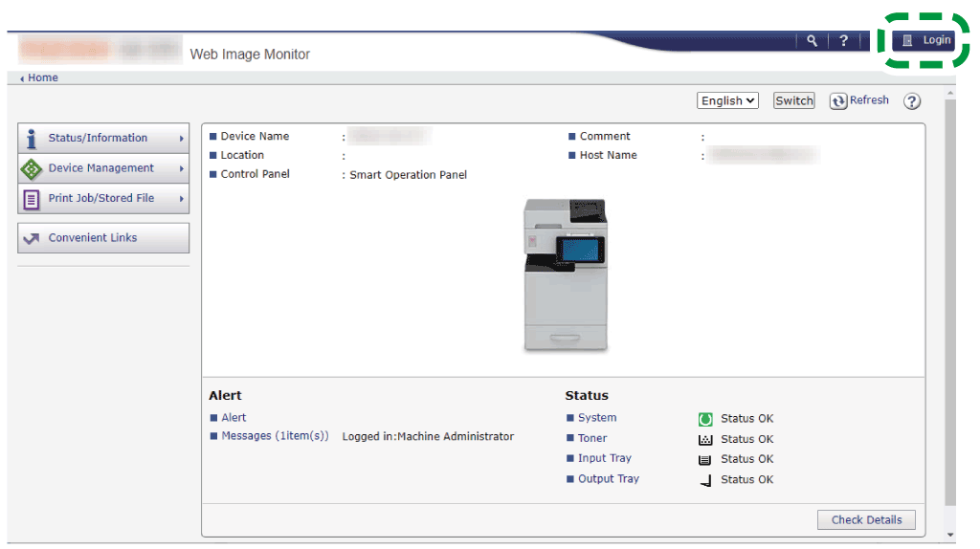Open help via header question mark icon
The height and width of the screenshot is (549, 980).
[844, 40]
